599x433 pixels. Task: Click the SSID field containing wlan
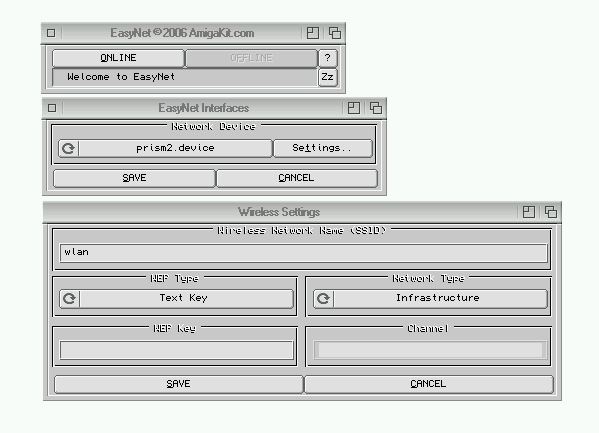(x=304, y=253)
